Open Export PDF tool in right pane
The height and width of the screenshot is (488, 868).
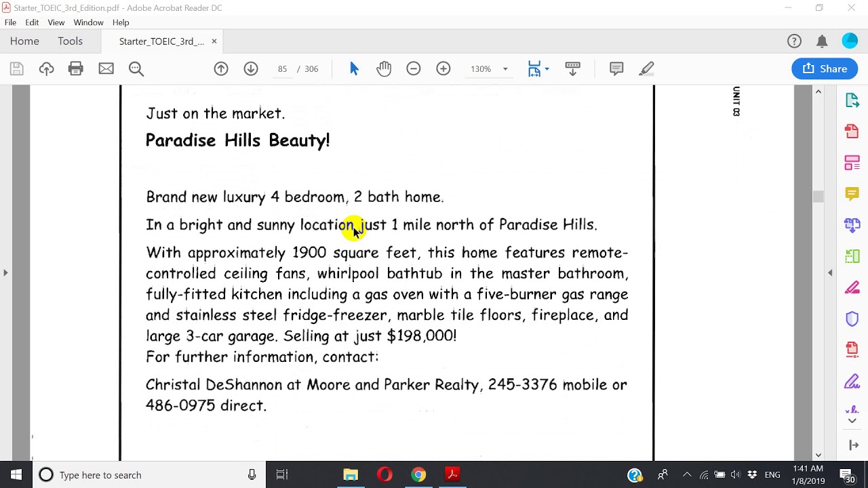pos(852,100)
